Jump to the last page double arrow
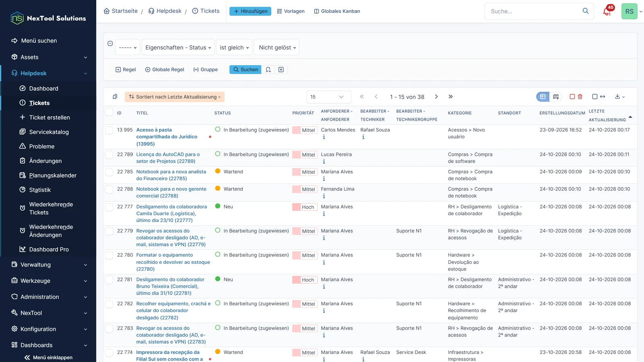The width and height of the screenshot is (644, 362). pos(450,97)
